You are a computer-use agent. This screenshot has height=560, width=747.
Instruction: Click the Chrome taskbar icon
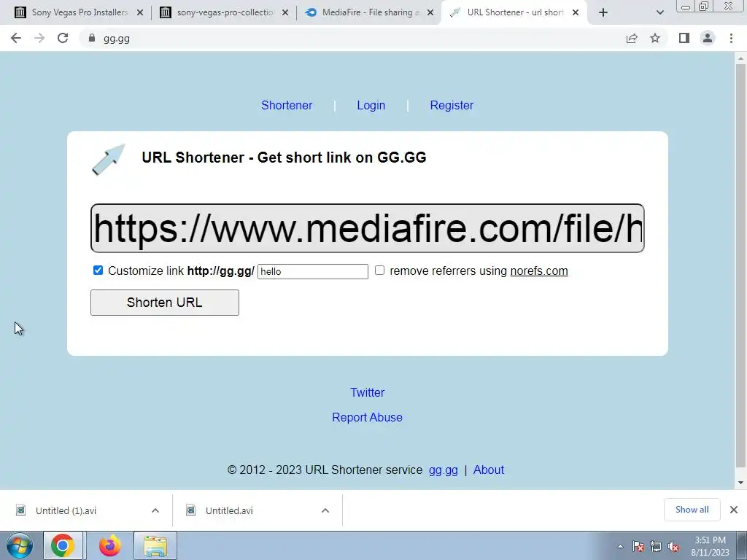[x=63, y=545]
